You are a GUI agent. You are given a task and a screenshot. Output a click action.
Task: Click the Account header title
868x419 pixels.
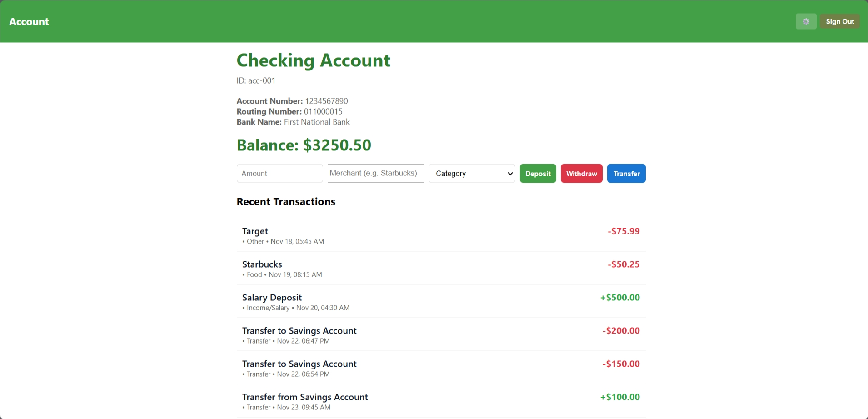click(29, 21)
